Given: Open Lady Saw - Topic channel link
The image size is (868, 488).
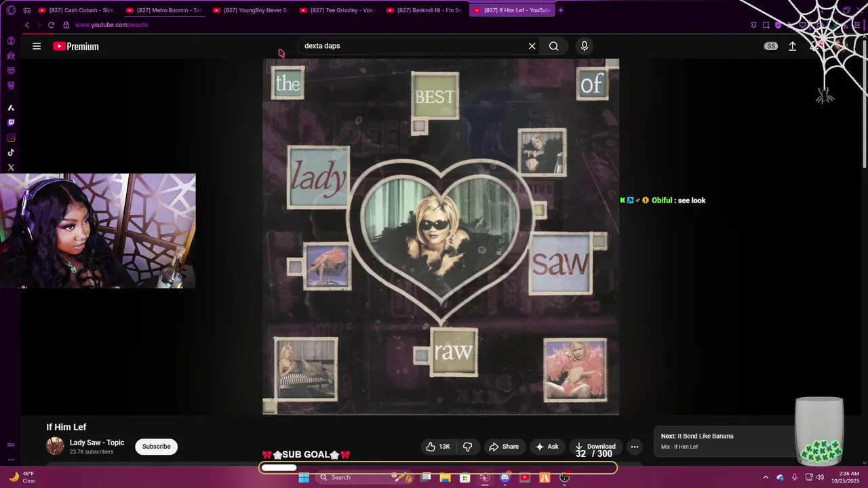Looking at the screenshot, I should [x=97, y=443].
